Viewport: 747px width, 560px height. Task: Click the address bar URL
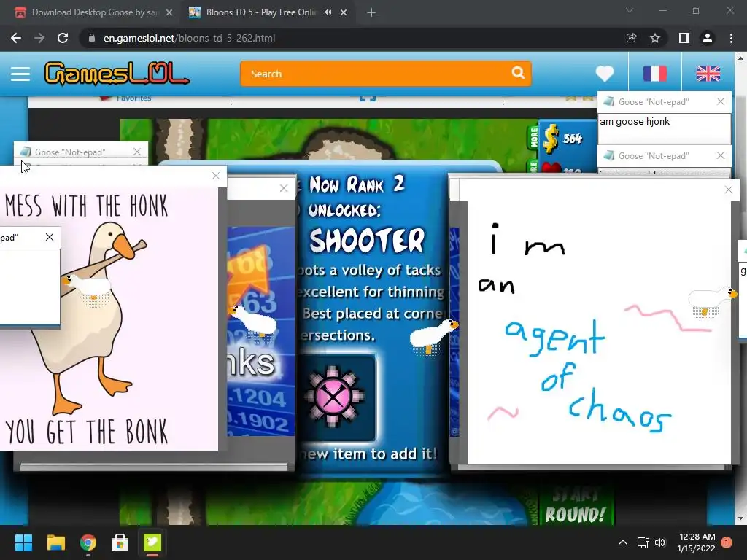click(189, 38)
